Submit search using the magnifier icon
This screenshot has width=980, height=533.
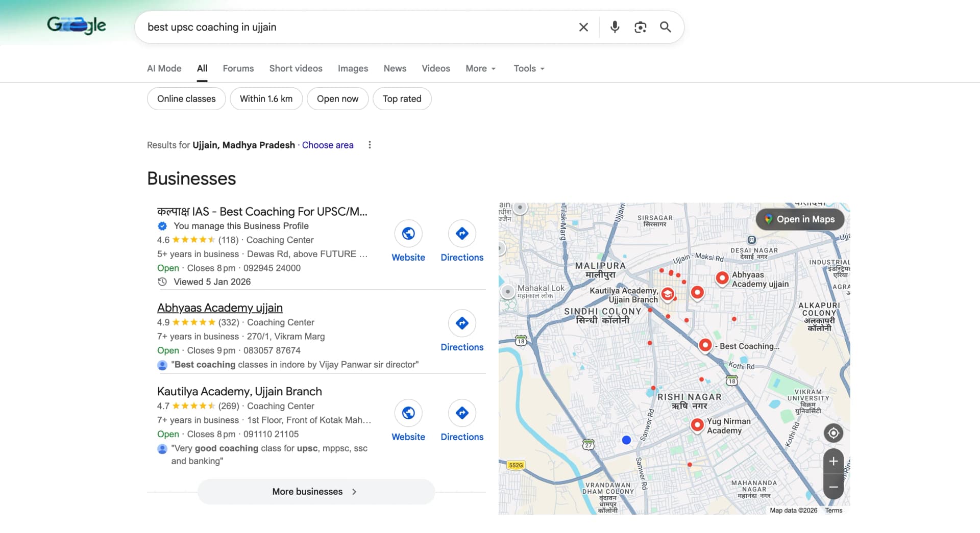click(x=665, y=27)
